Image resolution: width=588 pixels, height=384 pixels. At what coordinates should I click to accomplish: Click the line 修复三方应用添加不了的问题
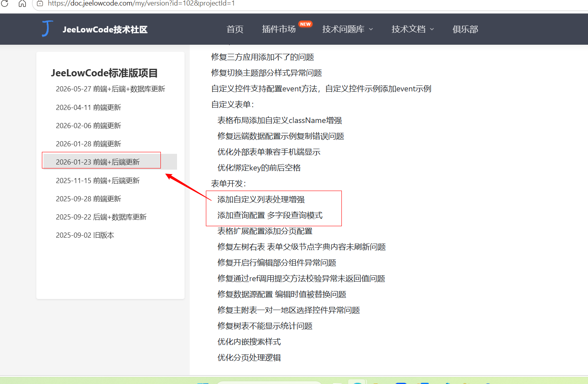click(x=262, y=57)
